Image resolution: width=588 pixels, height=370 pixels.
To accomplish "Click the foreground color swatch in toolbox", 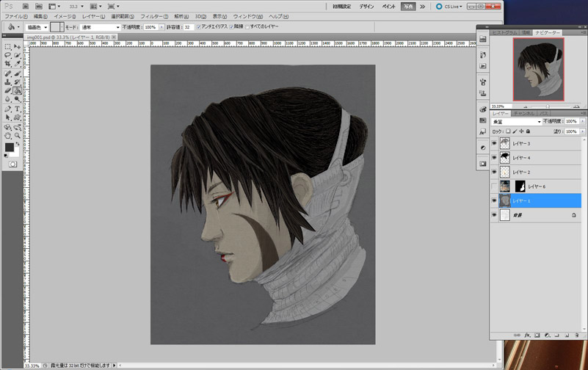I will [x=10, y=147].
